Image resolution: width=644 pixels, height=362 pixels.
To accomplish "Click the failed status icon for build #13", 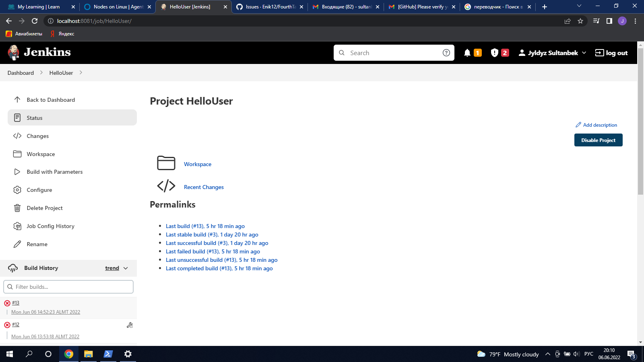I will pyautogui.click(x=7, y=303).
